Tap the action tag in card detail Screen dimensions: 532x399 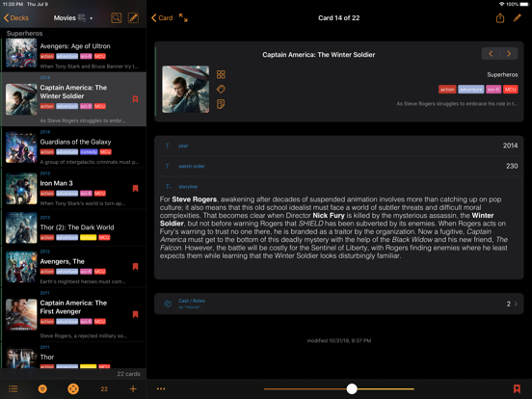[447, 90]
